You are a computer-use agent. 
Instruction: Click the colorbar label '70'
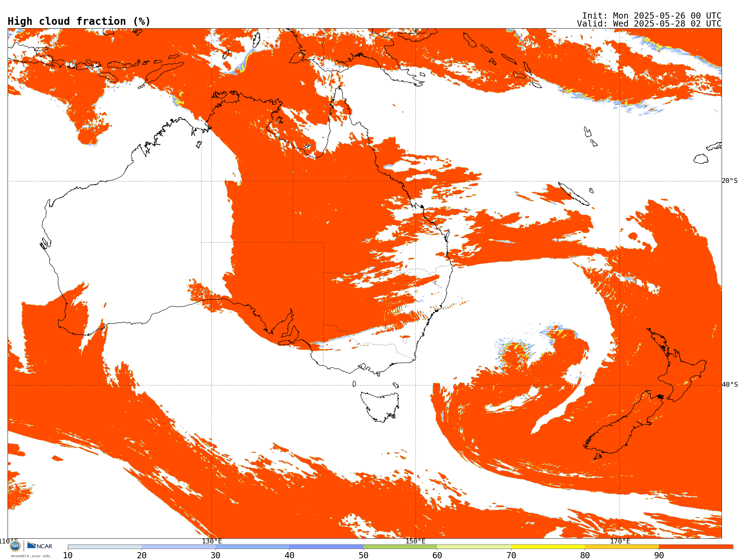coord(511,556)
